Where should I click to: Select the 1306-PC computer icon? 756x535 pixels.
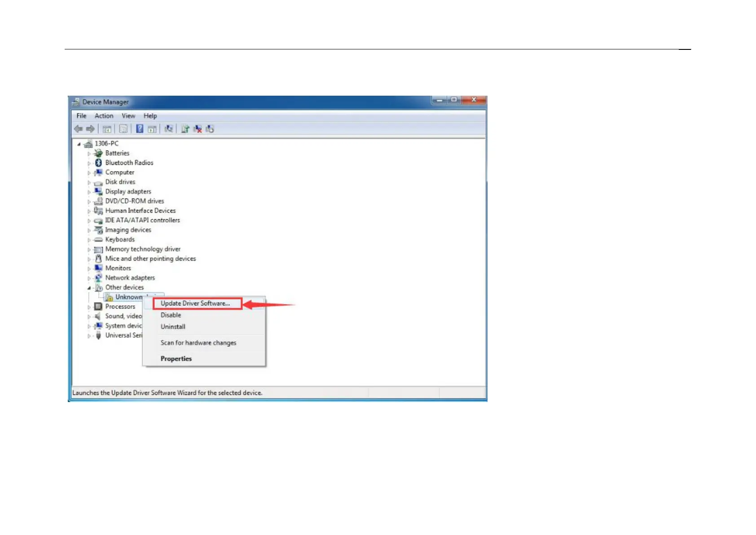88,144
